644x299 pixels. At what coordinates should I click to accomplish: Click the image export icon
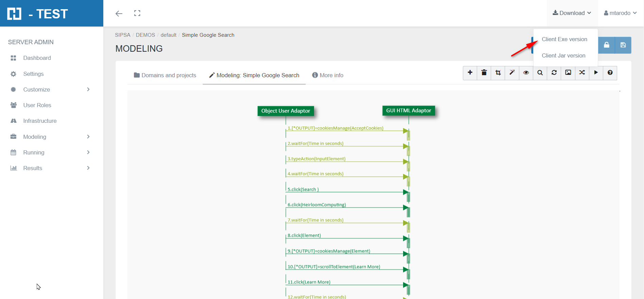coord(568,73)
